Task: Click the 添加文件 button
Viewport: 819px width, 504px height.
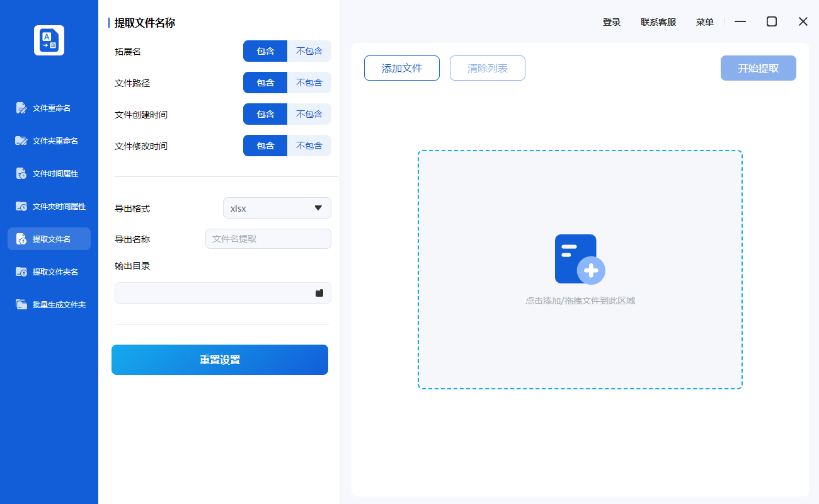Action: 401,68
